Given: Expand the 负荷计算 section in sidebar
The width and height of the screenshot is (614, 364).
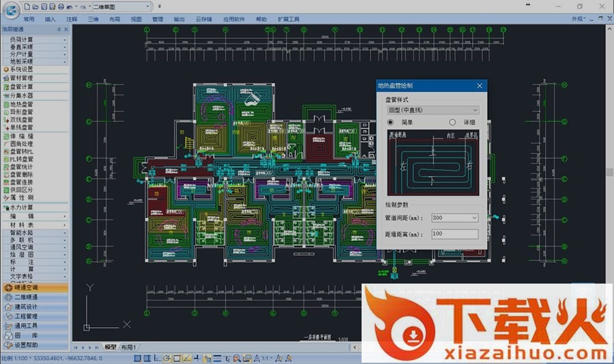Looking at the screenshot, I should [x=34, y=40].
